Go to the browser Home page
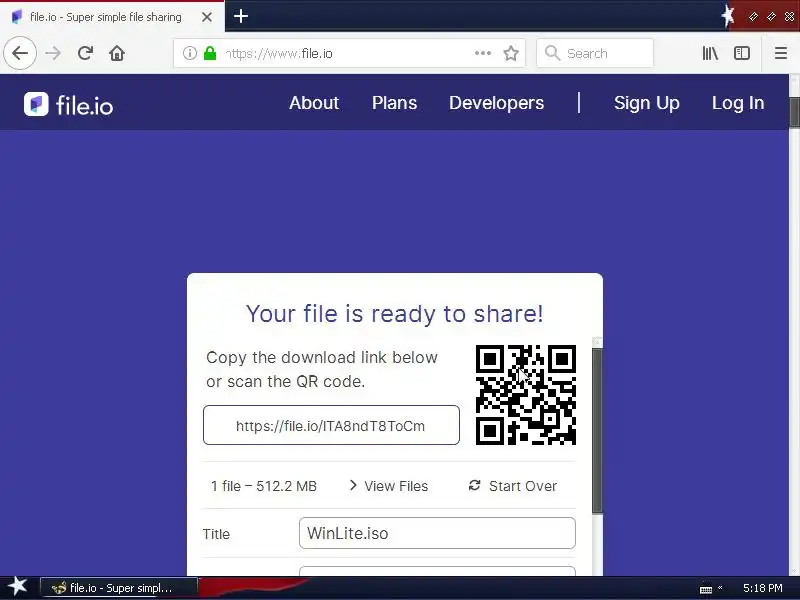This screenshot has height=600, width=800. [x=117, y=53]
